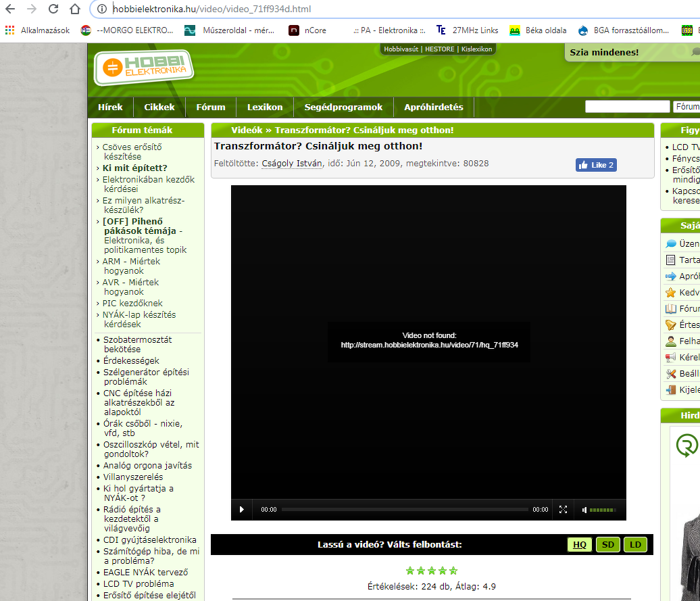Click the settings tools icon in sidebar
Image resolution: width=700 pixels, height=601 pixels.
coord(670,374)
